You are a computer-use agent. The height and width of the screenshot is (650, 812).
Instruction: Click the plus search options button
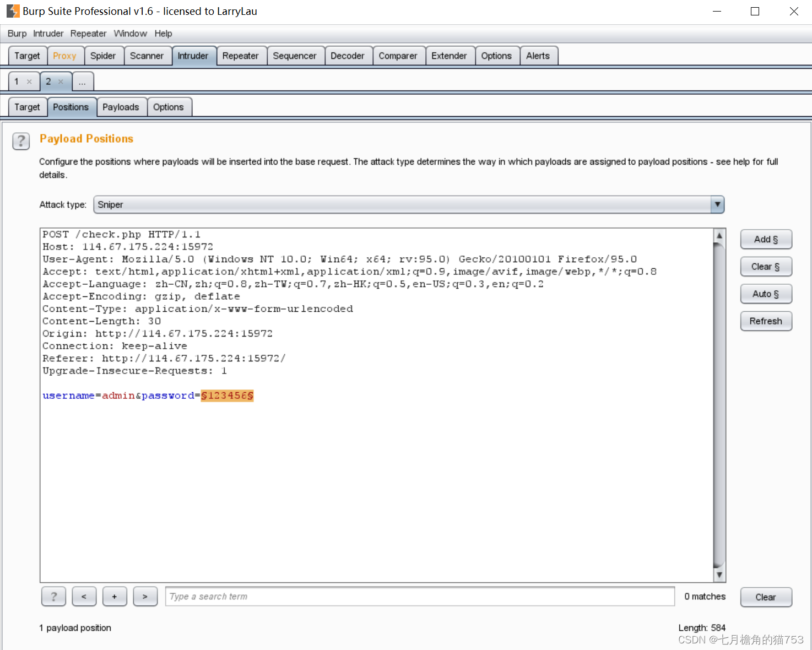(x=115, y=597)
